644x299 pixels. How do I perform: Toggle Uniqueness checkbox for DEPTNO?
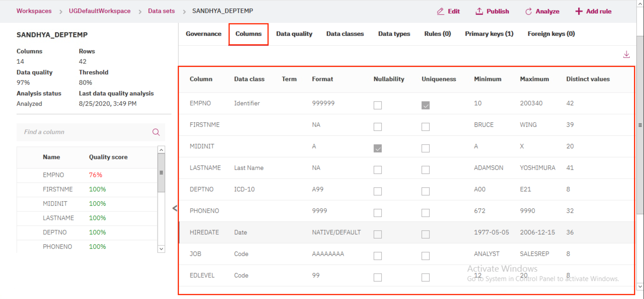pos(425,191)
